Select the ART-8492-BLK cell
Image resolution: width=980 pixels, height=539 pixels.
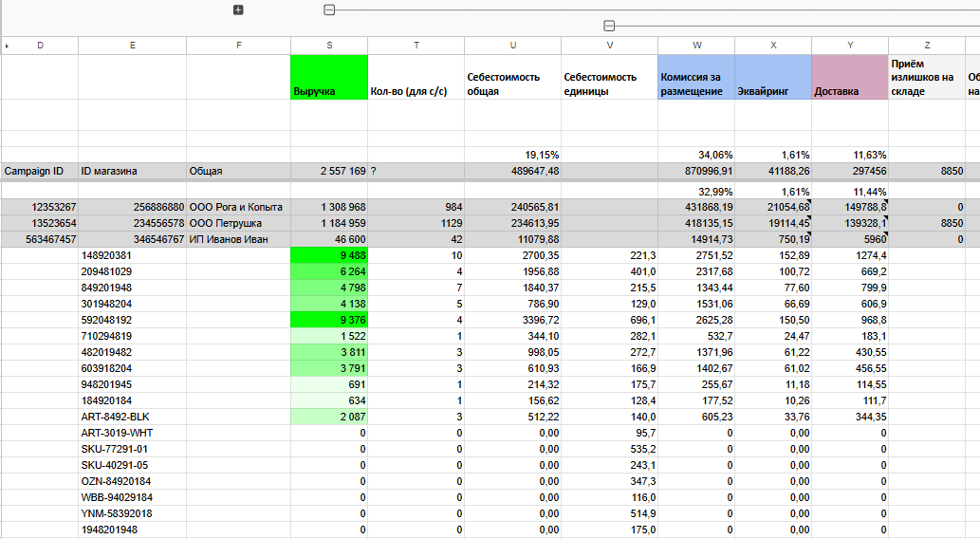click(x=133, y=418)
